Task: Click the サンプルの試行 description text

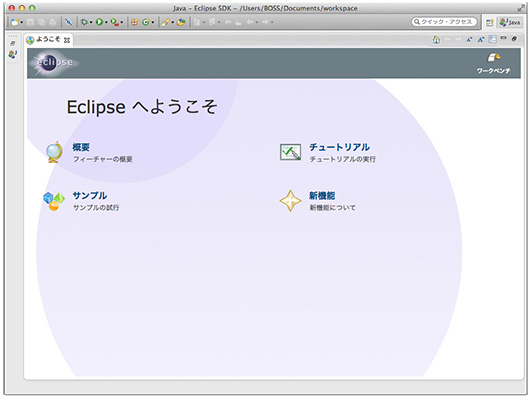Action: [x=96, y=208]
